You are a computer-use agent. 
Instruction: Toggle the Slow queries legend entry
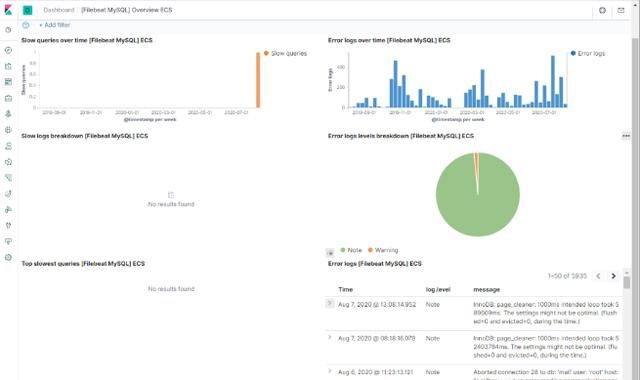tap(285, 53)
